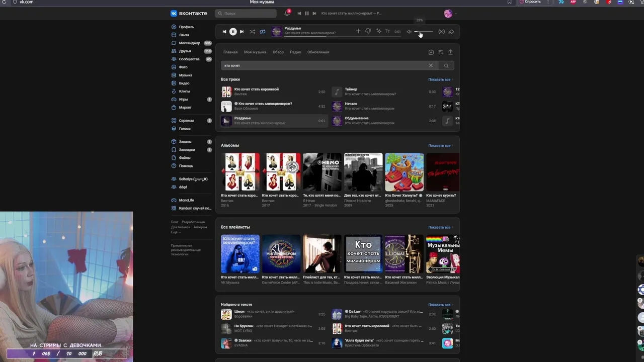Open album Кто Хочет Хапнуть? cover
This screenshot has width=644, height=362.
pos(405,172)
